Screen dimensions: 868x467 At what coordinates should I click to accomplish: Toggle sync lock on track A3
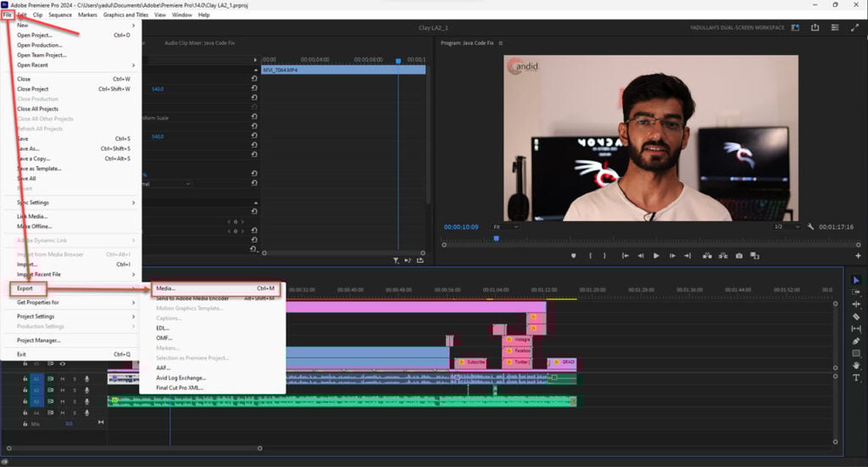pos(50,401)
